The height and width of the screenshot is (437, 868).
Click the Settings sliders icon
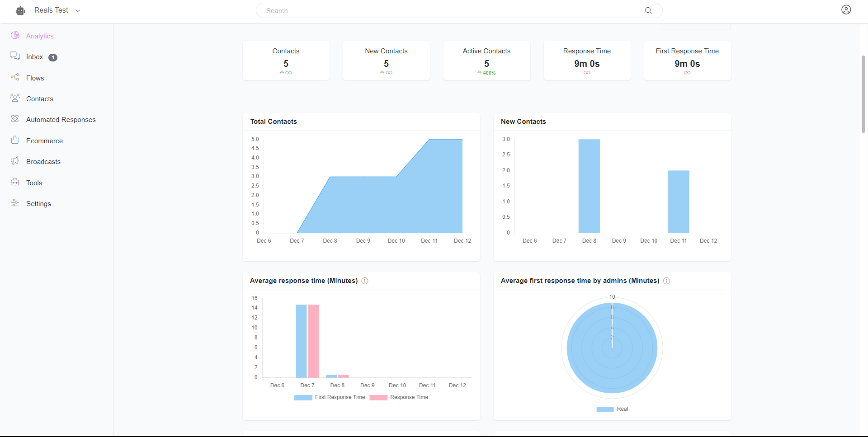(x=15, y=203)
